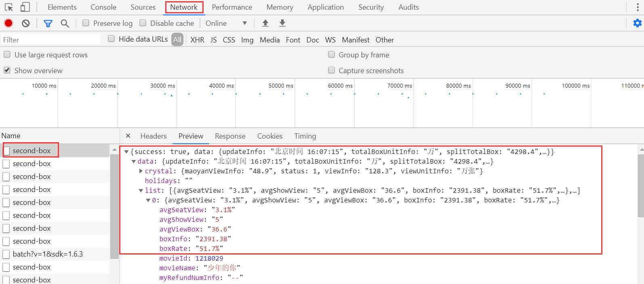Collapse list item 0 node
The height and width of the screenshot is (284, 644).
pyautogui.click(x=148, y=200)
